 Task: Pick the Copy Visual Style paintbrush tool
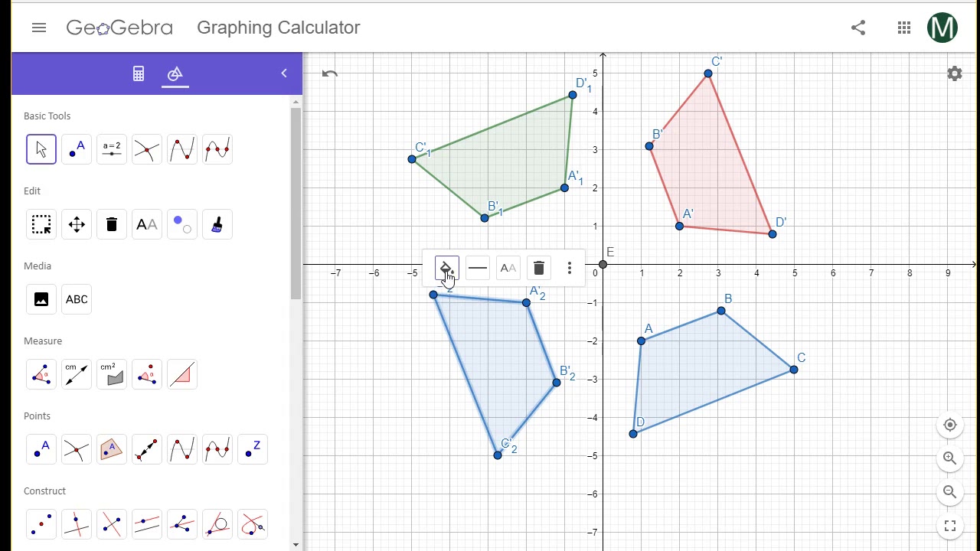tap(217, 224)
